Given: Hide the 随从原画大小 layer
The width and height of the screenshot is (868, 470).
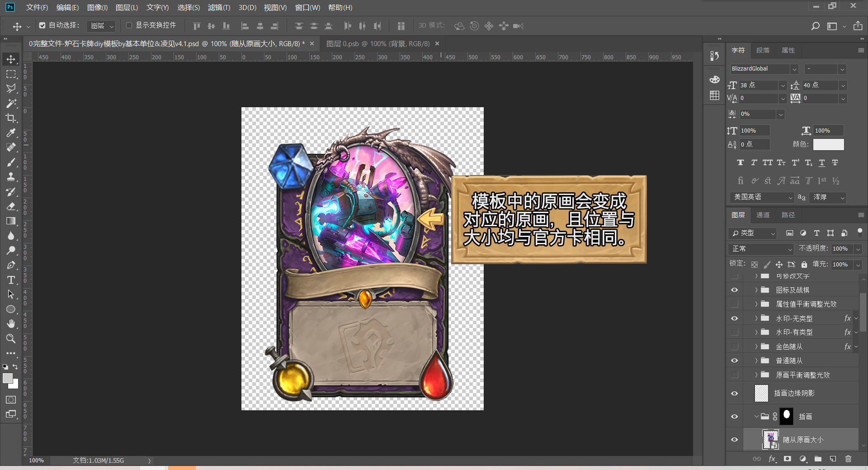Looking at the screenshot, I should click(x=735, y=440).
